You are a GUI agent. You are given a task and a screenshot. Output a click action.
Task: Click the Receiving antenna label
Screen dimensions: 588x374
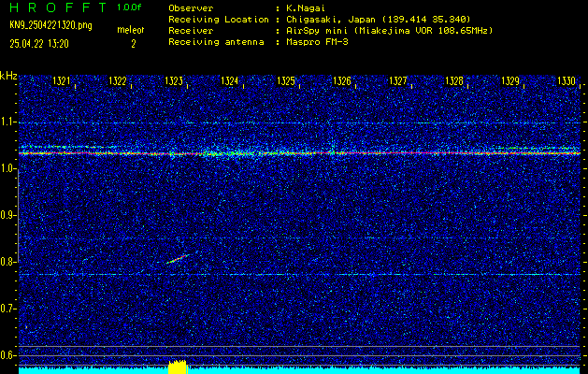point(216,42)
